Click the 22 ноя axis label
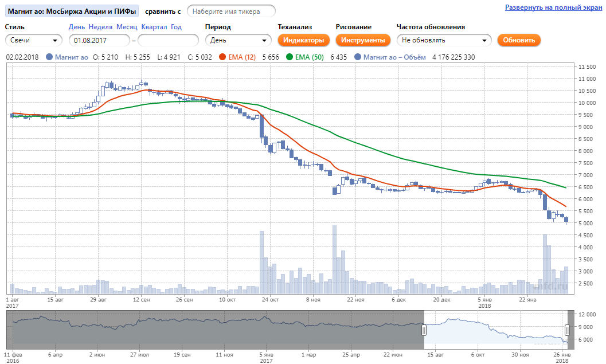The image size is (606, 364). 355,299
